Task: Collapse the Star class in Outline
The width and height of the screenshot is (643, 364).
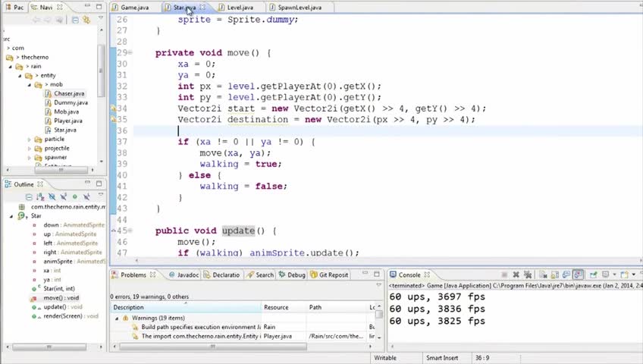Action: [11, 216]
